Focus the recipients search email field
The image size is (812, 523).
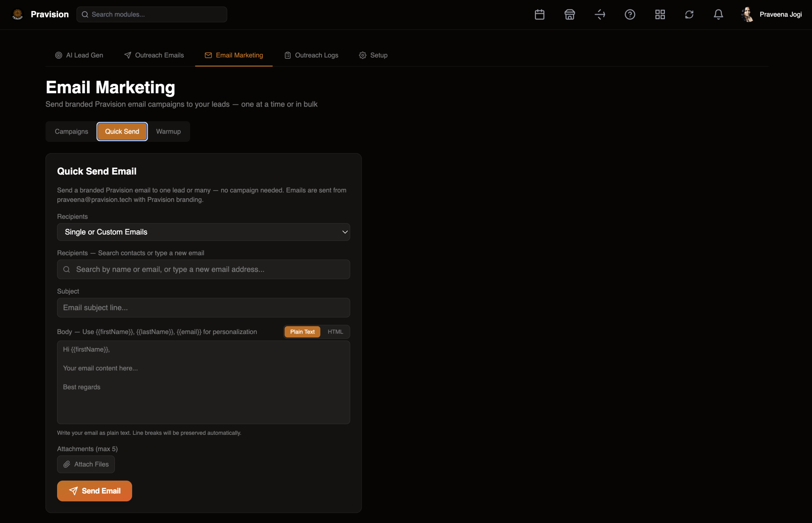(204, 269)
